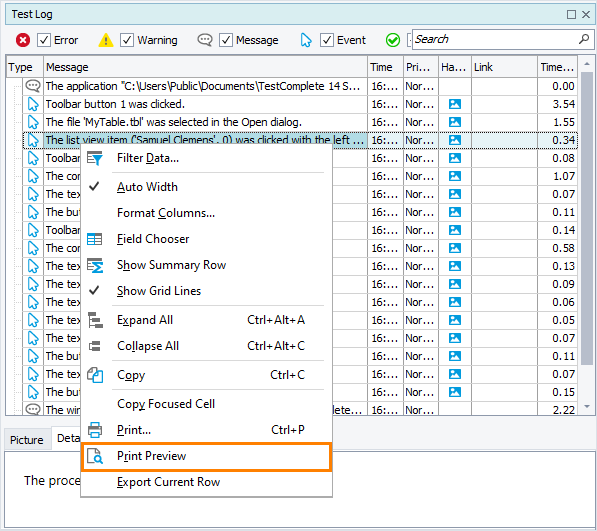This screenshot has height=531, width=597.
Task: Click the Time... rightmost column header
Action: [x=557, y=67]
